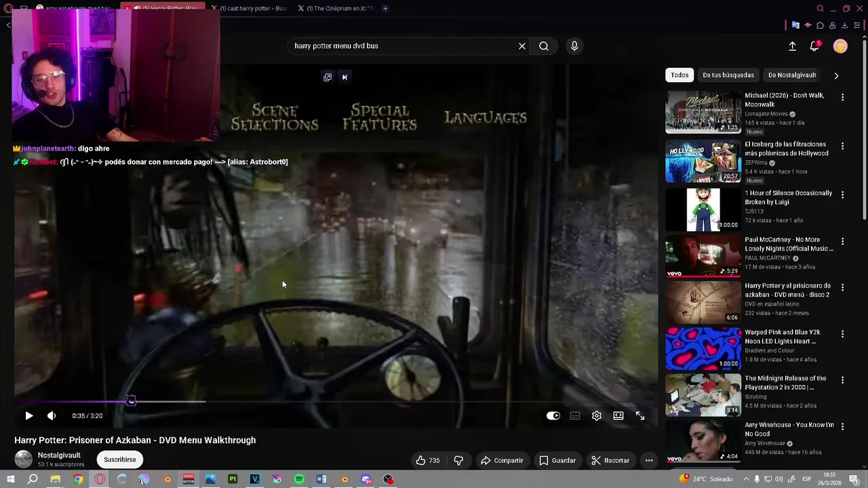868x488 pixels.
Task: Open browser translate page icon
Action: pos(795,25)
